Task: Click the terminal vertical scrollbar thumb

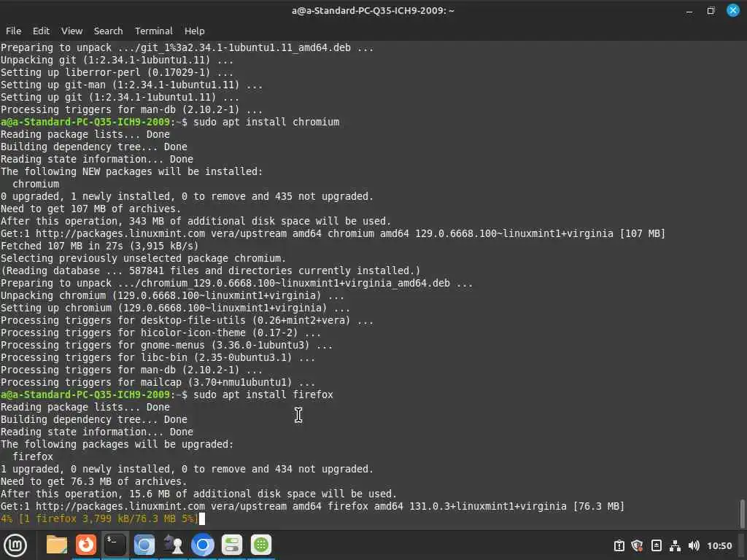Action: click(742, 513)
